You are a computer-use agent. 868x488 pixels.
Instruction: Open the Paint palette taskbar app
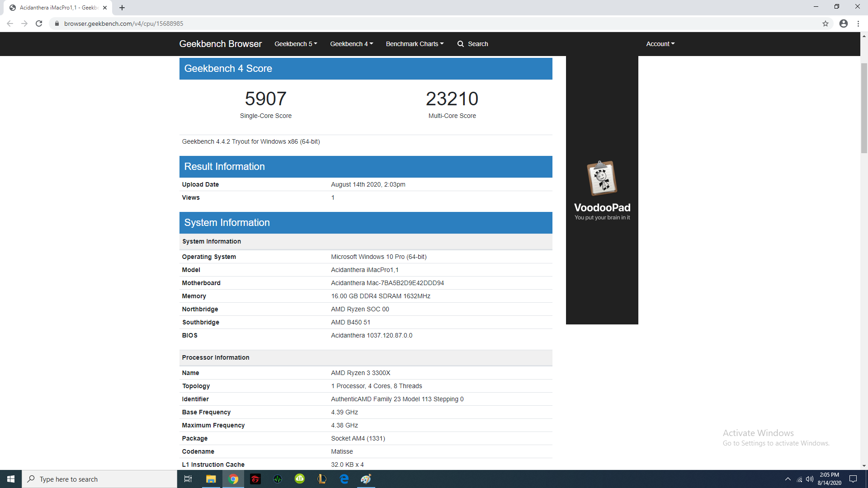click(366, 479)
